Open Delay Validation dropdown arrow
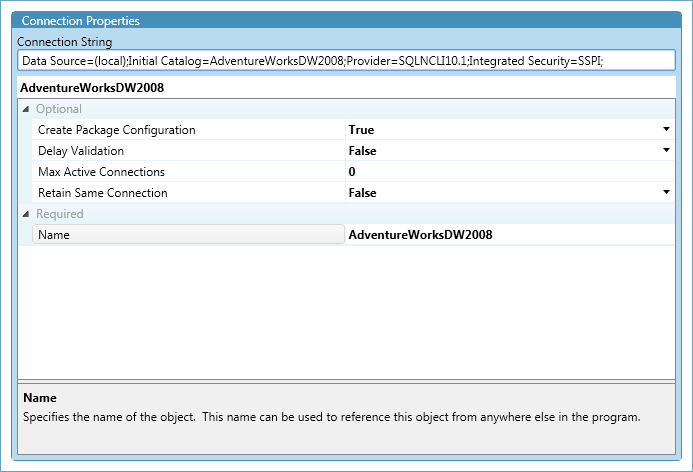693x472 pixels. (x=666, y=150)
